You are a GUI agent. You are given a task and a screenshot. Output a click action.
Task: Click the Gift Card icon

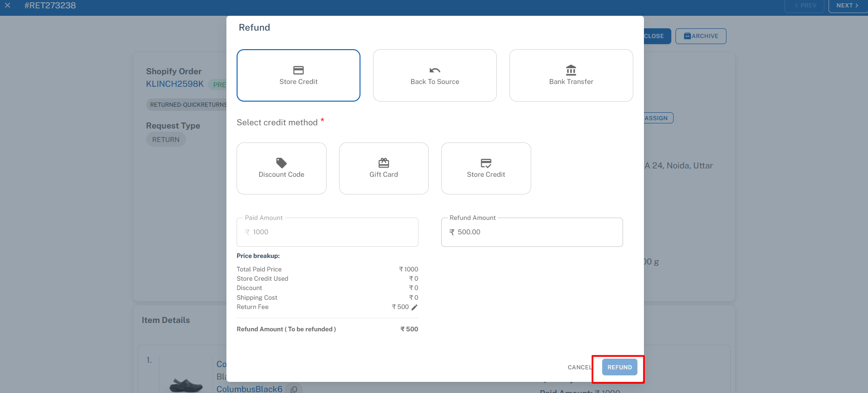[x=384, y=163]
